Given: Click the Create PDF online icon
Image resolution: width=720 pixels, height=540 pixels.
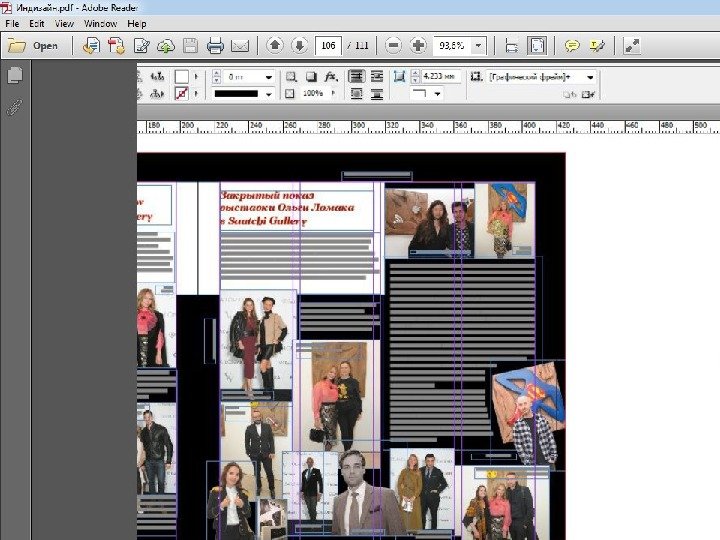Looking at the screenshot, I should (x=116, y=45).
